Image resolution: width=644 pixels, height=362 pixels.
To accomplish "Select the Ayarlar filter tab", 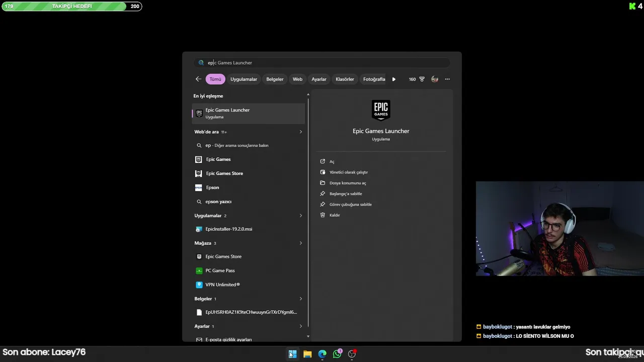I will coord(319,79).
